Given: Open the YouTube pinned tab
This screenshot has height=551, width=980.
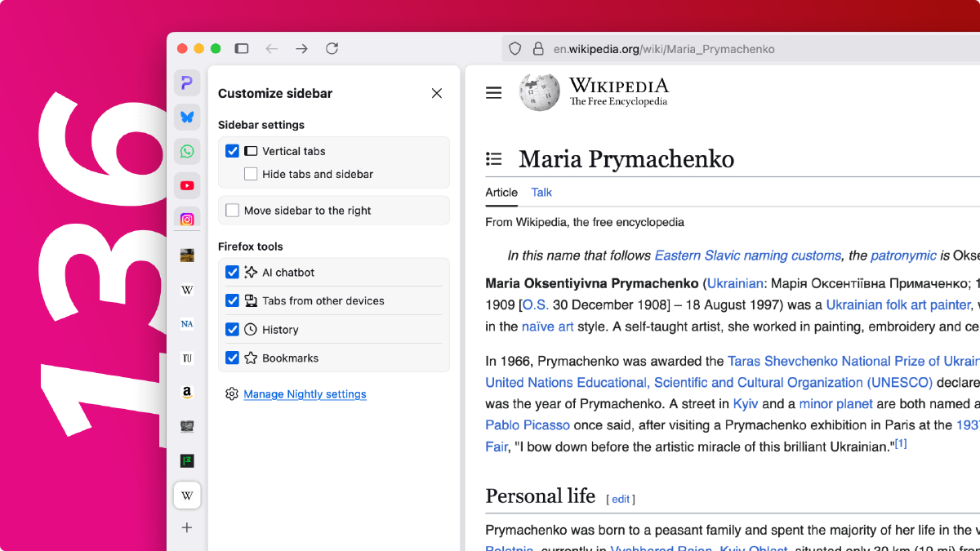Looking at the screenshot, I should 187,186.
